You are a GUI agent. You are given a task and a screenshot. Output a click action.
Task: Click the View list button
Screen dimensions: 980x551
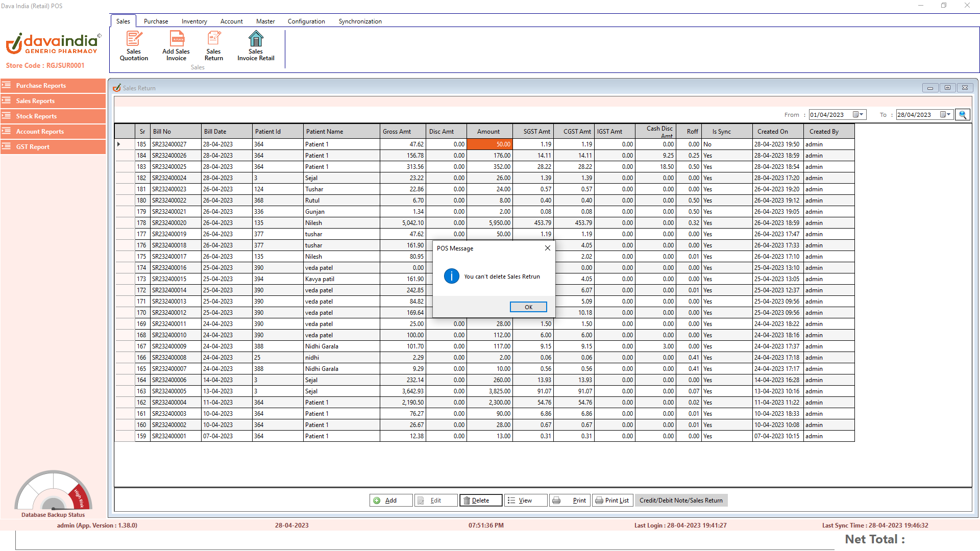[525, 500]
